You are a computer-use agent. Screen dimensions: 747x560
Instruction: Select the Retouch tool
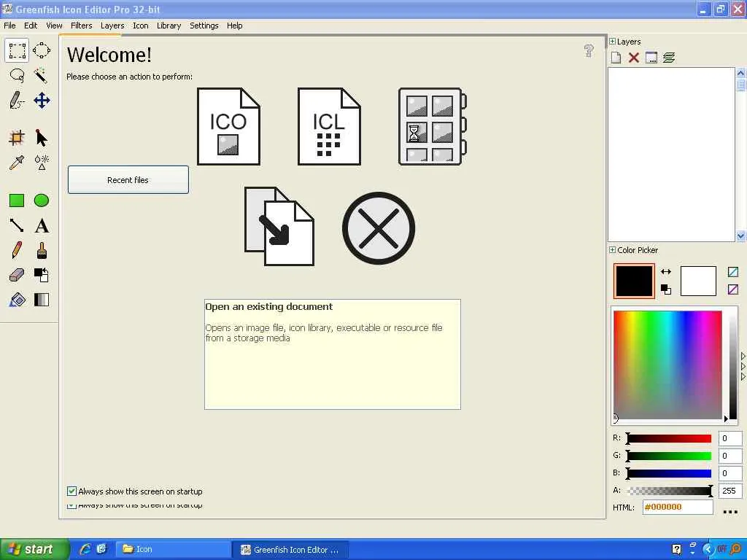pos(42,163)
